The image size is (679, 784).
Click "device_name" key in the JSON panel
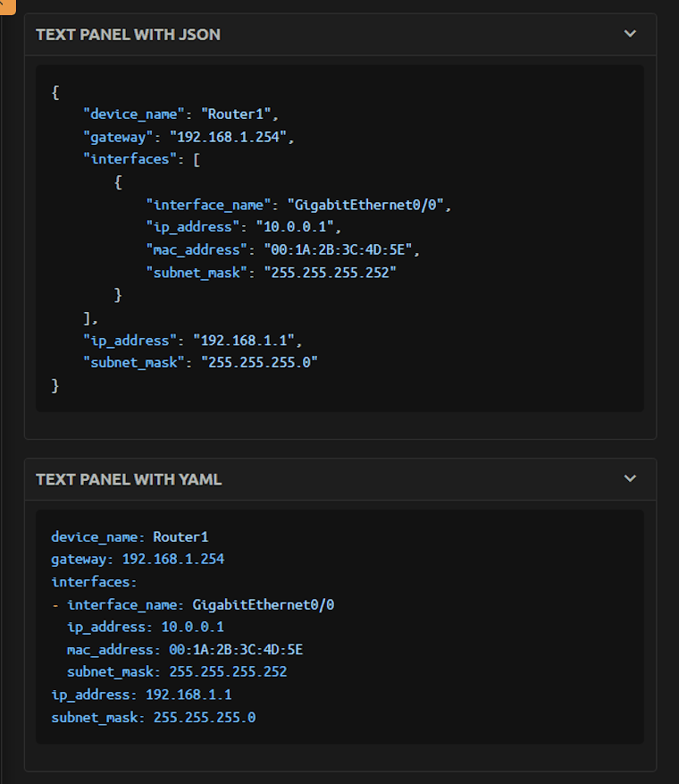pyautogui.click(x=133, y=114)
